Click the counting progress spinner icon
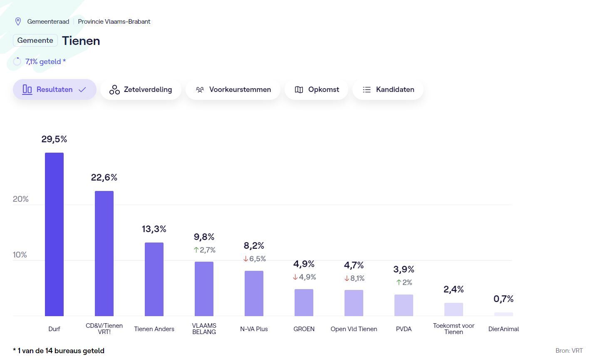 click(17, 62)
